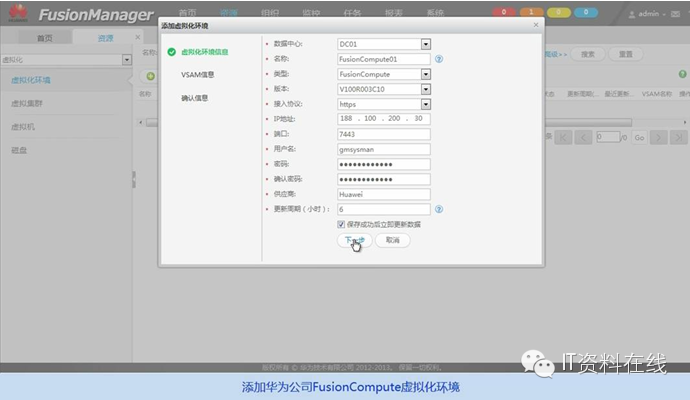Click the VSAM信息 wizard step
Viewport: 690px width, 400px height.
198,75
